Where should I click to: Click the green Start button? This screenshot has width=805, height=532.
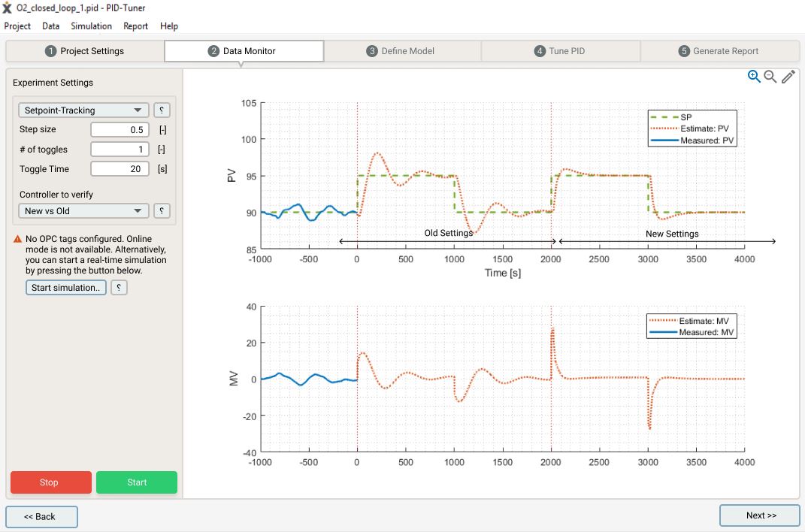coord(137,482)
